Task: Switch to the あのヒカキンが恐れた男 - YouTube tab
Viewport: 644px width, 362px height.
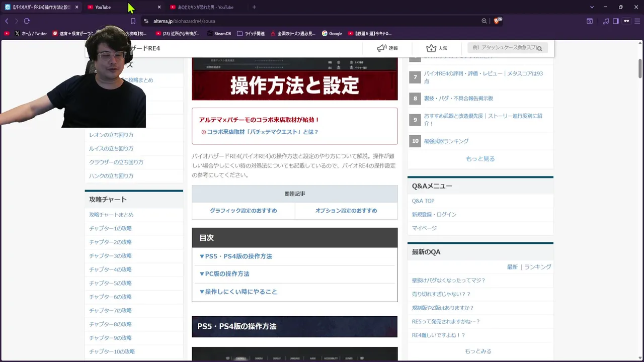Action: (205, 7)
